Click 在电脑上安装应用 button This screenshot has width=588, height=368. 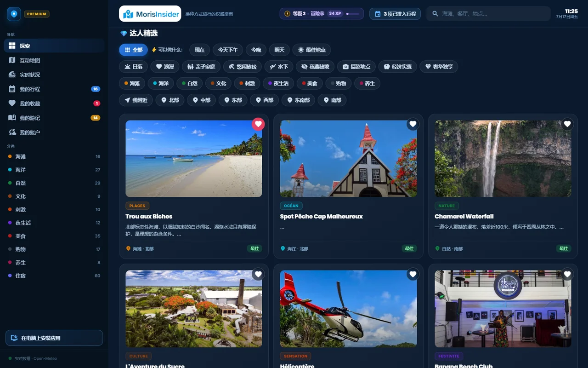point(54,338)
